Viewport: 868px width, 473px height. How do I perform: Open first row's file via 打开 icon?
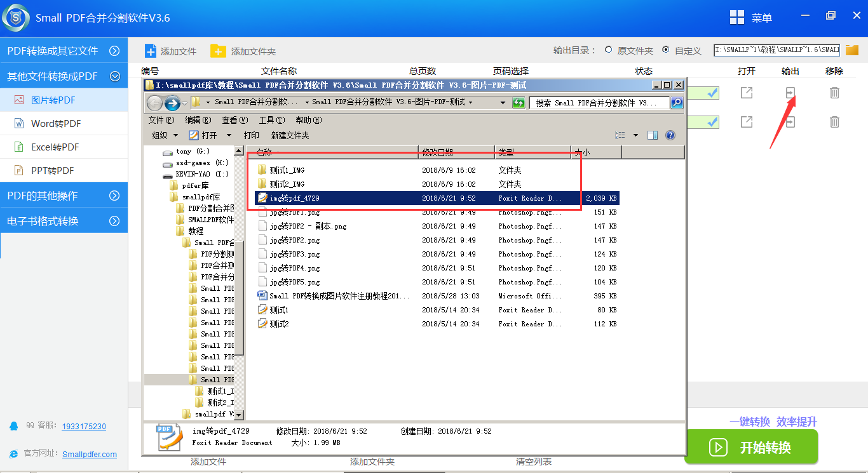pyautogui.click(x=747, y=93)
